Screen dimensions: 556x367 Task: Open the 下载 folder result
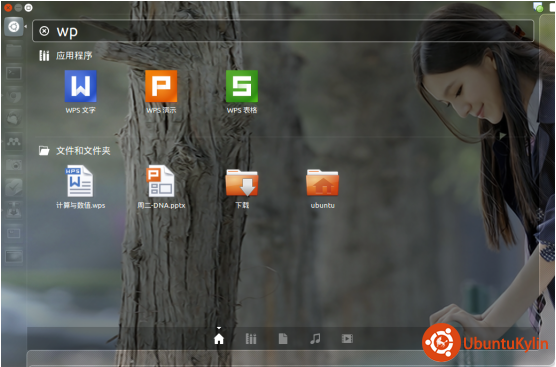point(242,189)
